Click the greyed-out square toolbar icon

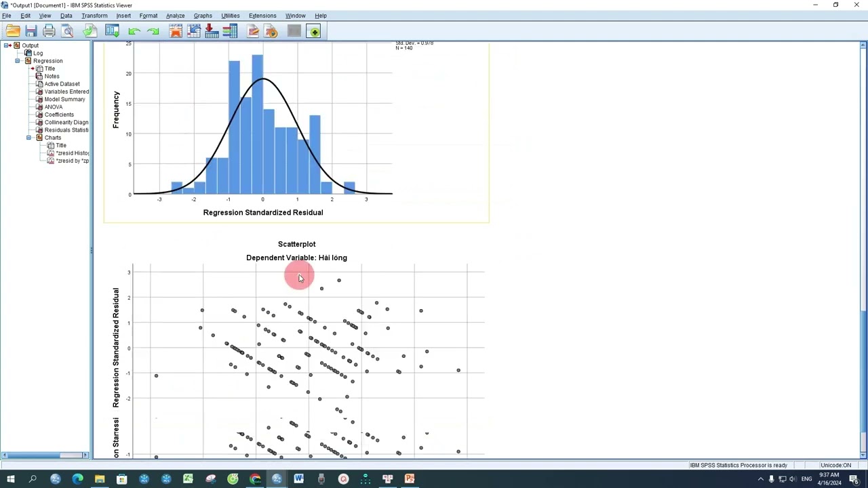pos(294,31)
